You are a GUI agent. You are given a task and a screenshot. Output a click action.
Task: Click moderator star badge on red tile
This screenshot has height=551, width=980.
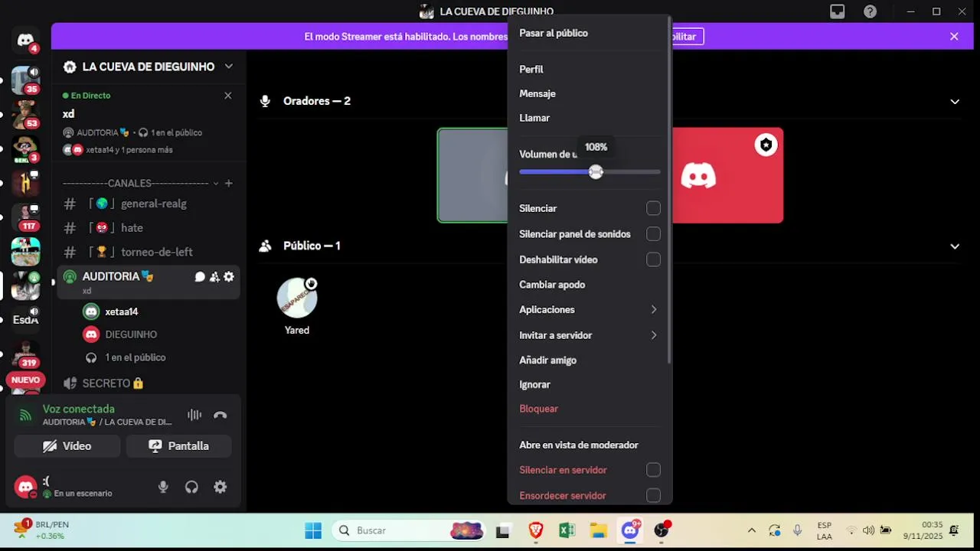(x=766, y=145)
